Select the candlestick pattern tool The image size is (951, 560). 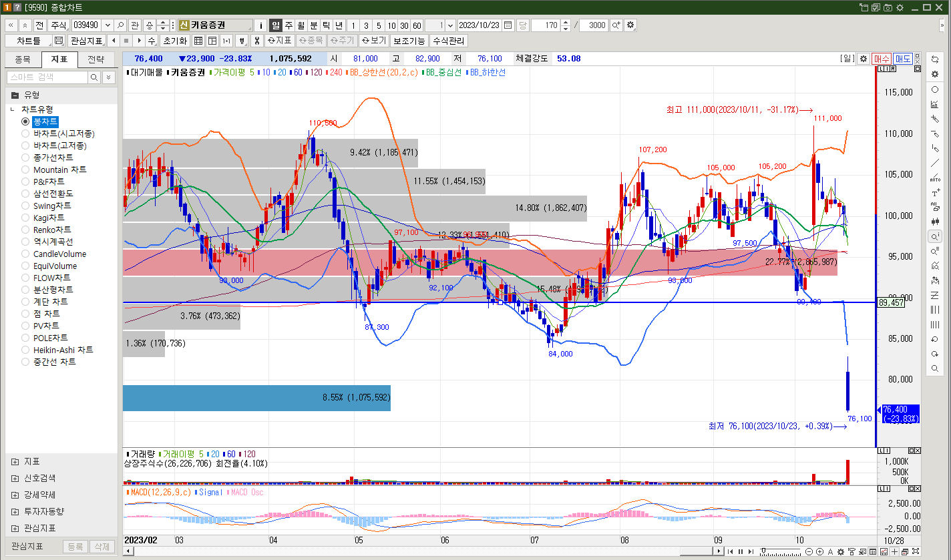pyautogui.click(x=934, y=222)
